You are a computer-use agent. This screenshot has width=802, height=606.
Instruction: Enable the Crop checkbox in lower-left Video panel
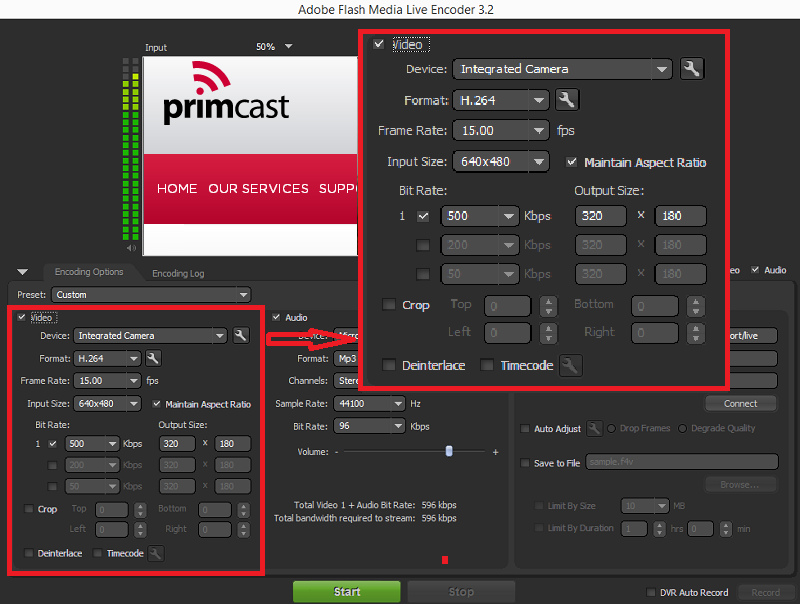coord(29,509)
